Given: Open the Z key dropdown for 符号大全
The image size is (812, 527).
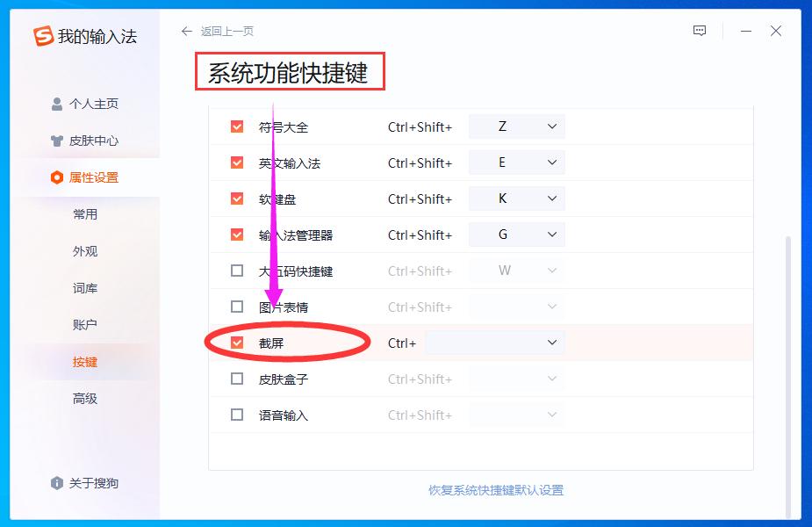Looking at the screenshot, I should click(x=553, y=126).
